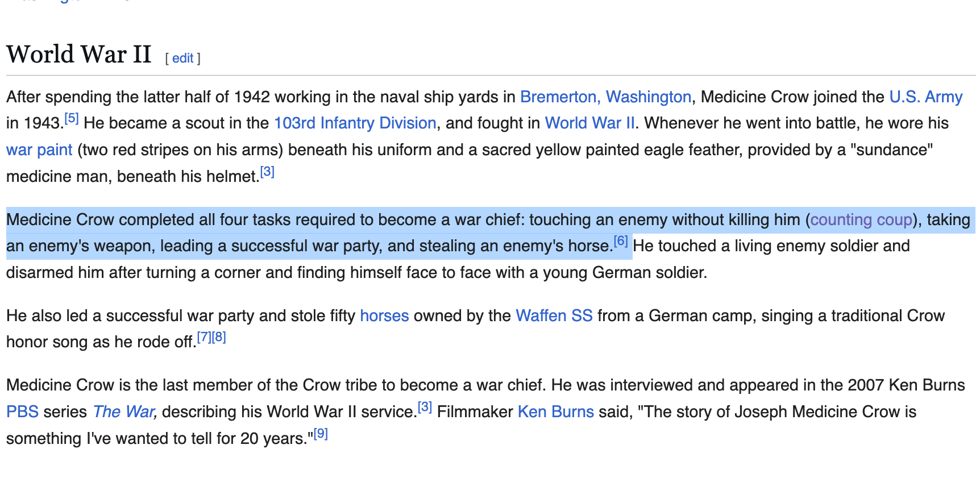The width and height of the screenshot is (980, 482).
Task: Open the 103rd Infantry Division link
Action: point(355,123)
